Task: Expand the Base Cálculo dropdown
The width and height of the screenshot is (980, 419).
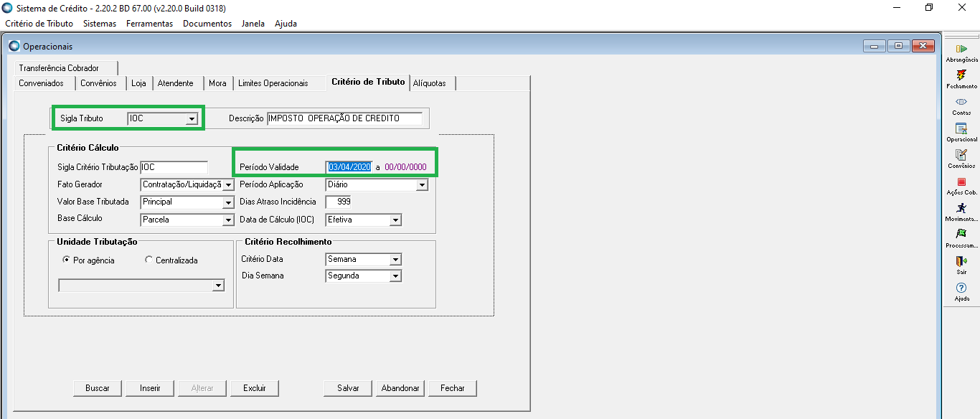Action: [x=228, y=220]
